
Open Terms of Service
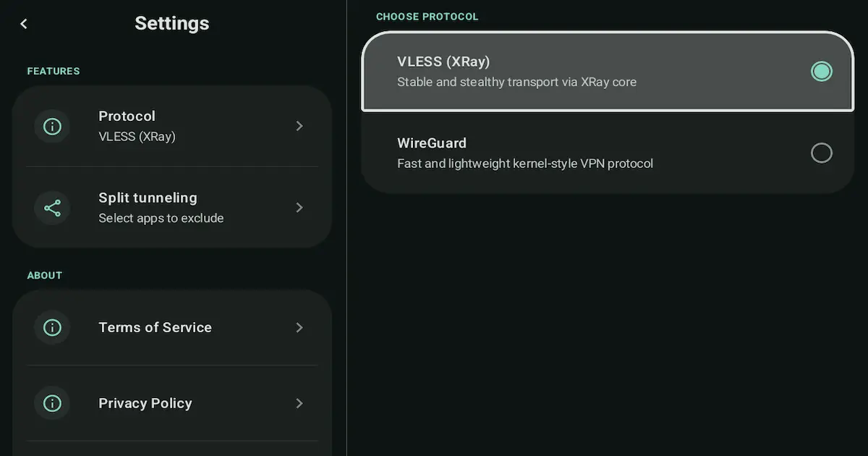coord(155,327)
